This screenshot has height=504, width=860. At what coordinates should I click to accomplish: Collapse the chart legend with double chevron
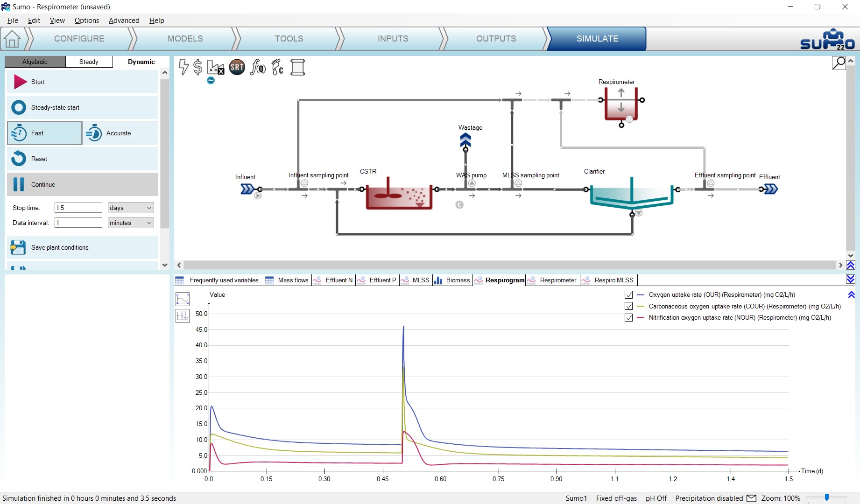coord(851,295)
